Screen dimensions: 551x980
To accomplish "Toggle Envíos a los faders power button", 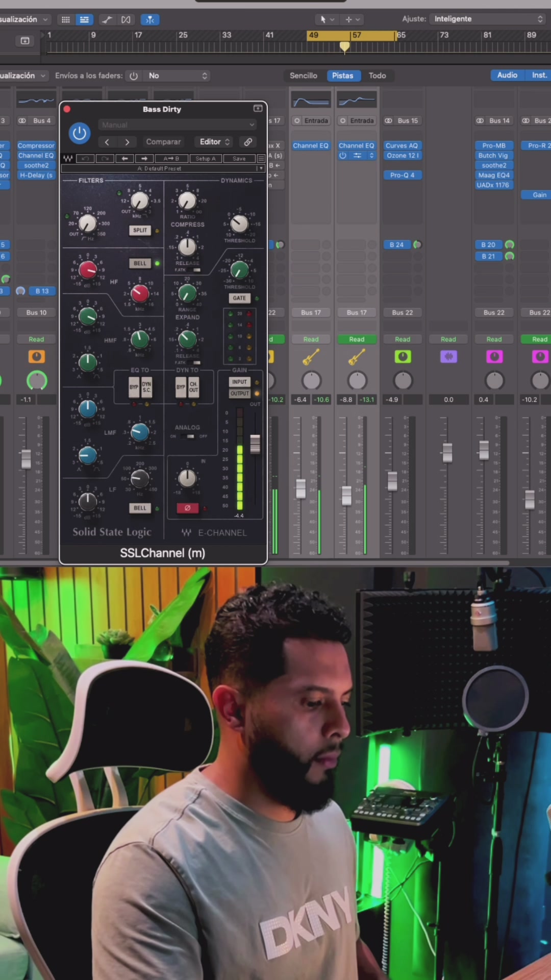I will click(x=134, y=76).
